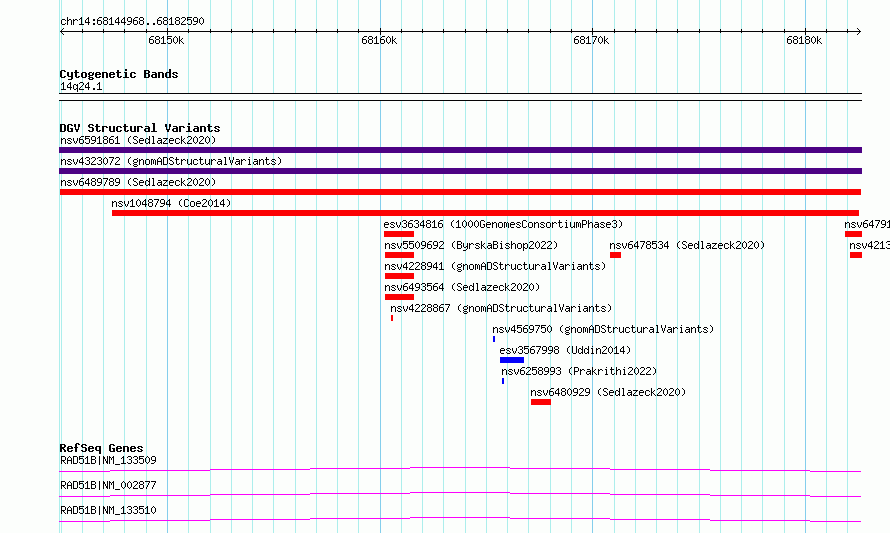Open nsv4228941 (gnomADStructuralVariants) label
The width and height of the screenshot is (890, 533).
tap(495, 266)
